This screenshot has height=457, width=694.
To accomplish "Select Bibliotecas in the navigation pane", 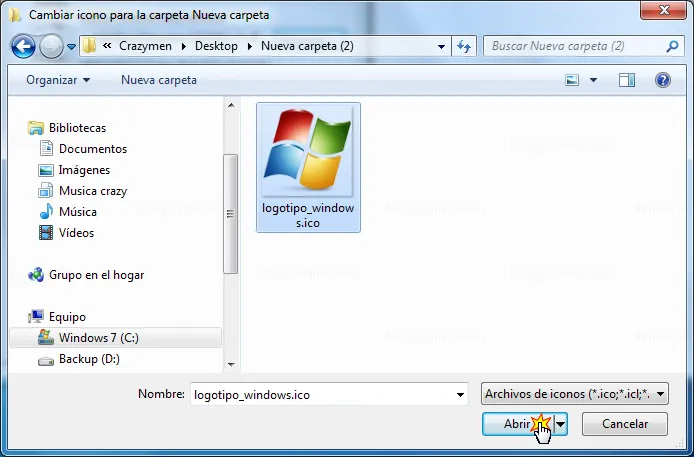I will [x=67, y=128].
